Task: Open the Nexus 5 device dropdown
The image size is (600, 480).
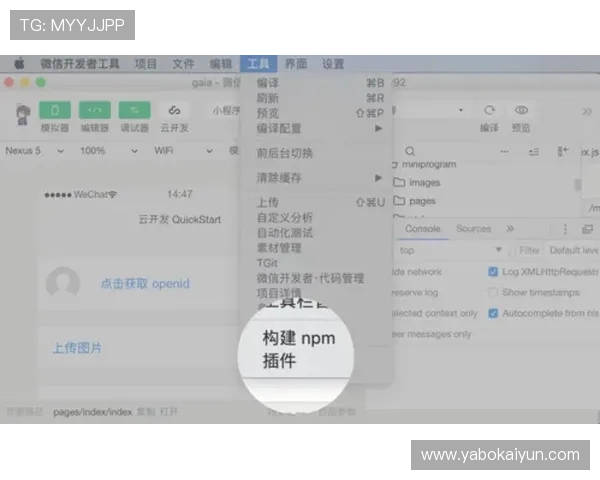Action: [34, 151]
